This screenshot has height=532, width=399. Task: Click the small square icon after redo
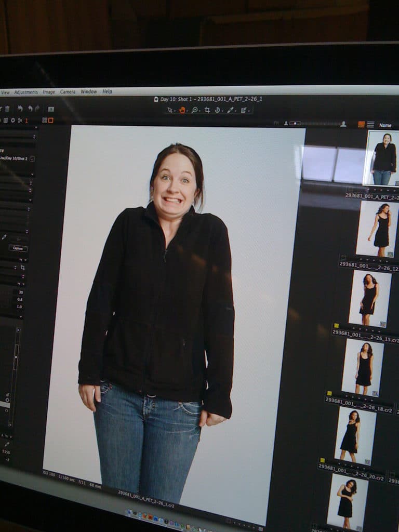[x=51, y=109]
